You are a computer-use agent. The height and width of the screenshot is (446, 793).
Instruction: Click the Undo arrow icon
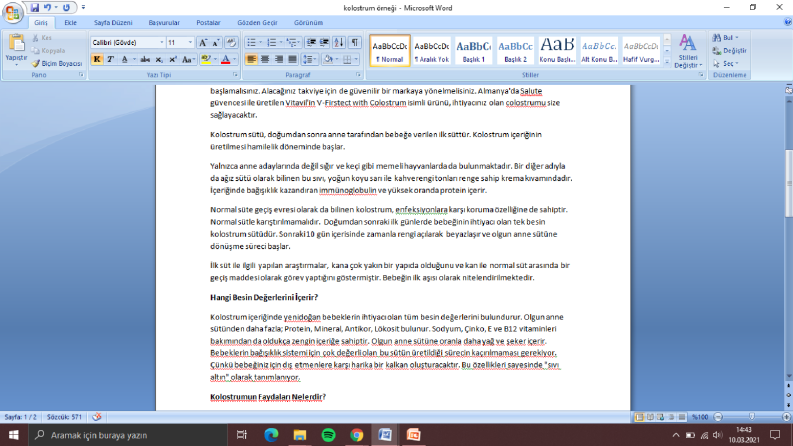point(48,8)
